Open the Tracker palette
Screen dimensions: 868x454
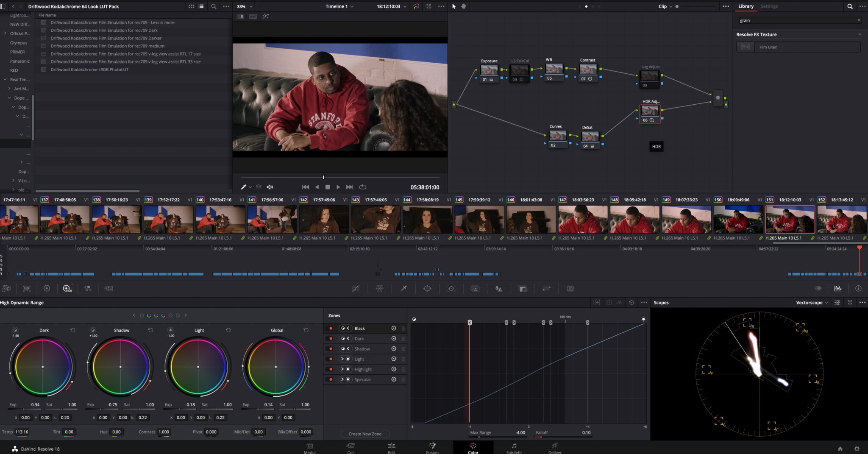pyautogui.click(x=451, y=288)
